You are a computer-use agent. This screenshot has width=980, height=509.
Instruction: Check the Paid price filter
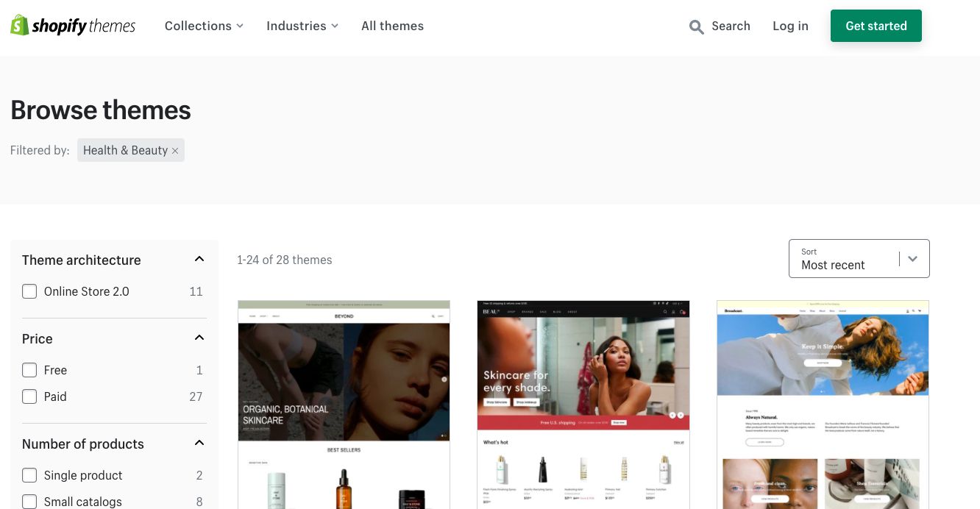[x=29, y=396]
